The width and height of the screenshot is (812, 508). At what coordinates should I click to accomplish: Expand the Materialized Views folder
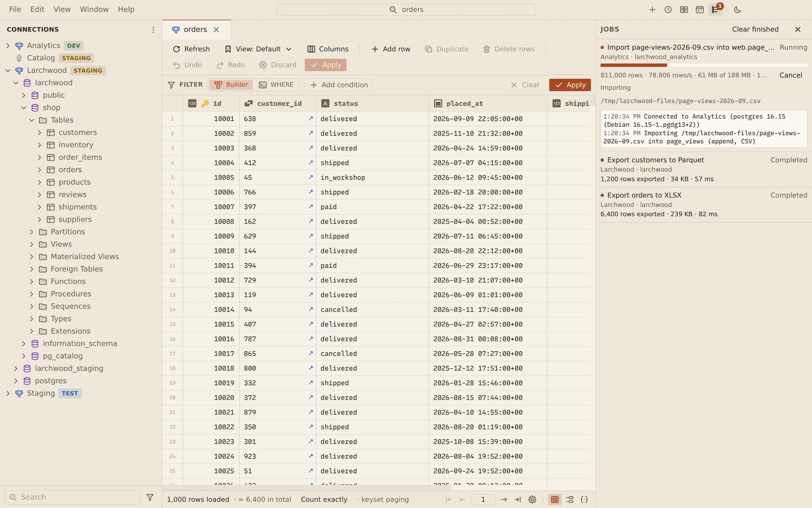point(32,257)
